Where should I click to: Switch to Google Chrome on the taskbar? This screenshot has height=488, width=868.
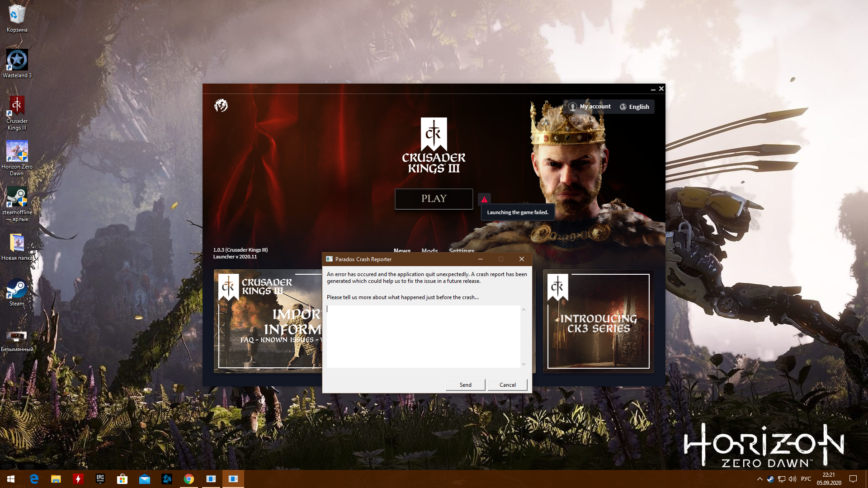coord(189,479)
